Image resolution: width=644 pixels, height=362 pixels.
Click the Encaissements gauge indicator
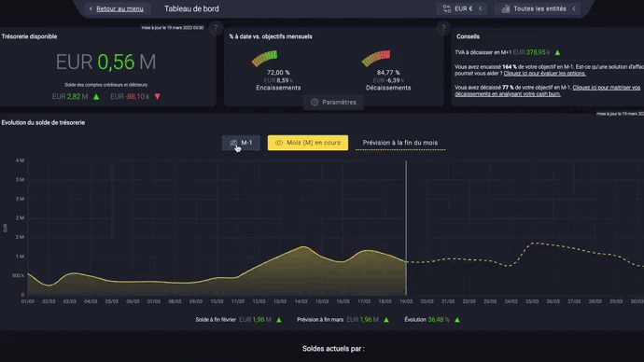[x=265, y=58]
